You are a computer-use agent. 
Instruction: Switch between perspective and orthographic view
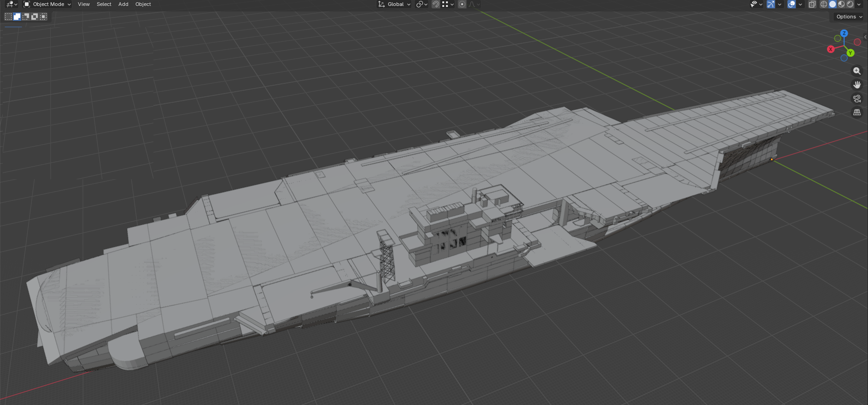tap(857, 112)
